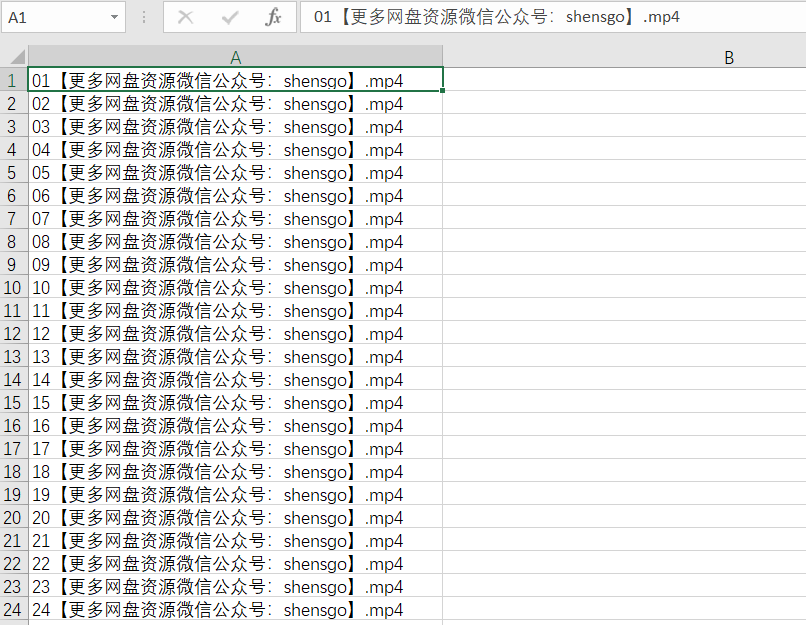This screenshot has height=625, width=806.
Task: Select row 19 header
Action: [x=12, y=495]
